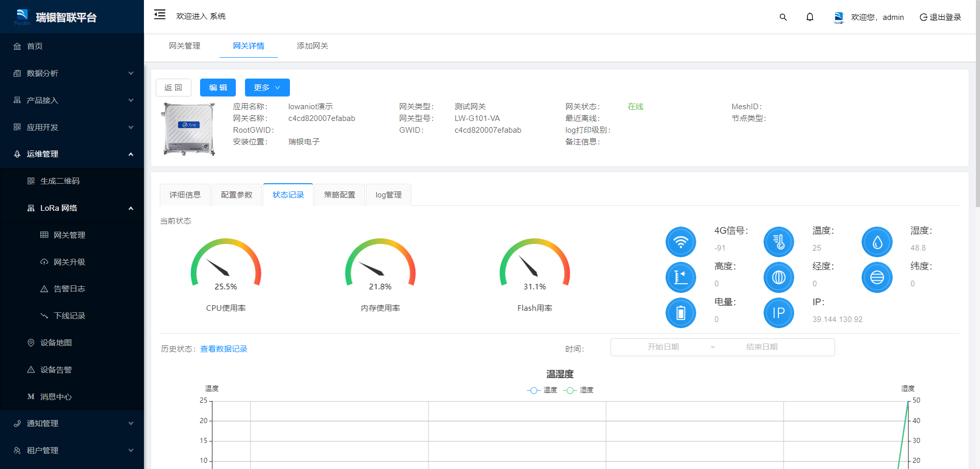
Task: Click 退出登录 to log out
Action: (x=940, y=17)
